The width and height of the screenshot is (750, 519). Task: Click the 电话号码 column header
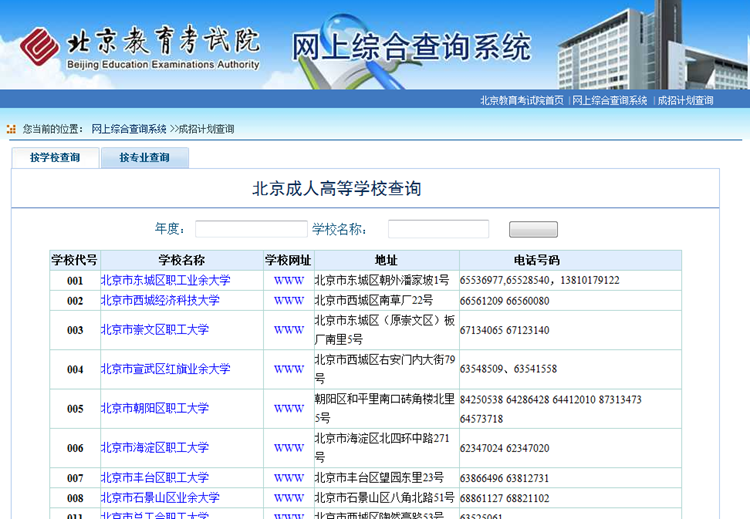(570, 260)
